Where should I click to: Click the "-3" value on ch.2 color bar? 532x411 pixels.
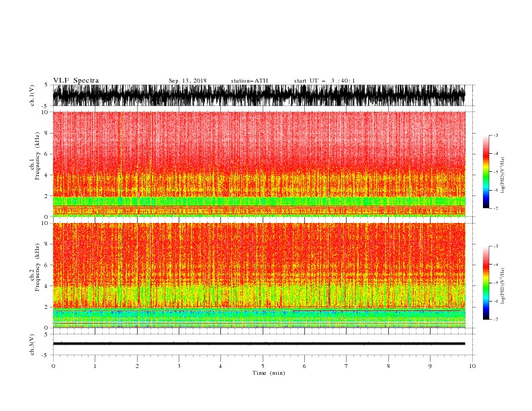495,246
